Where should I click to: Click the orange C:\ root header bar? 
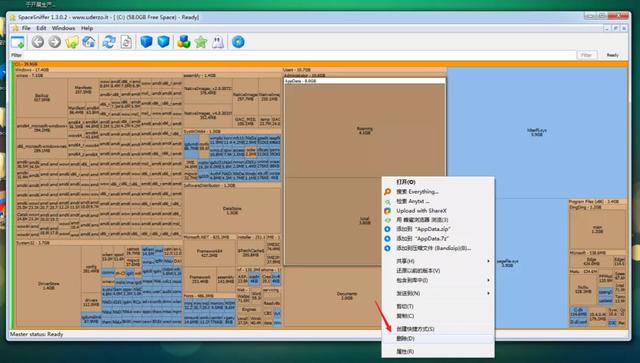pyautogui.click(x=320, y=64)
